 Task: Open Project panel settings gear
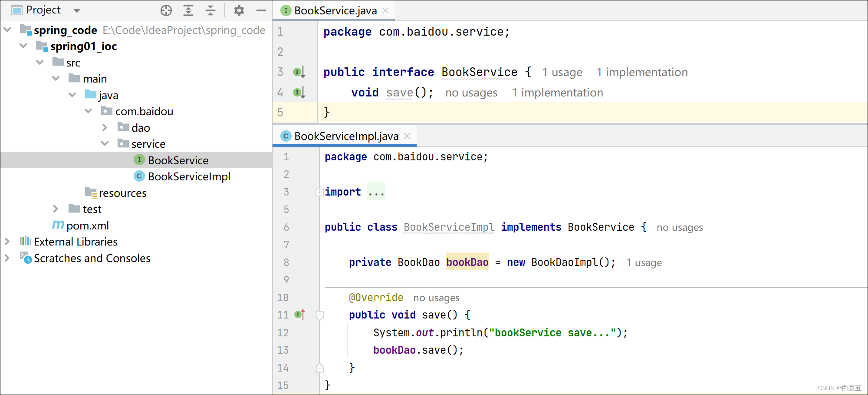[x=239, y=10]
